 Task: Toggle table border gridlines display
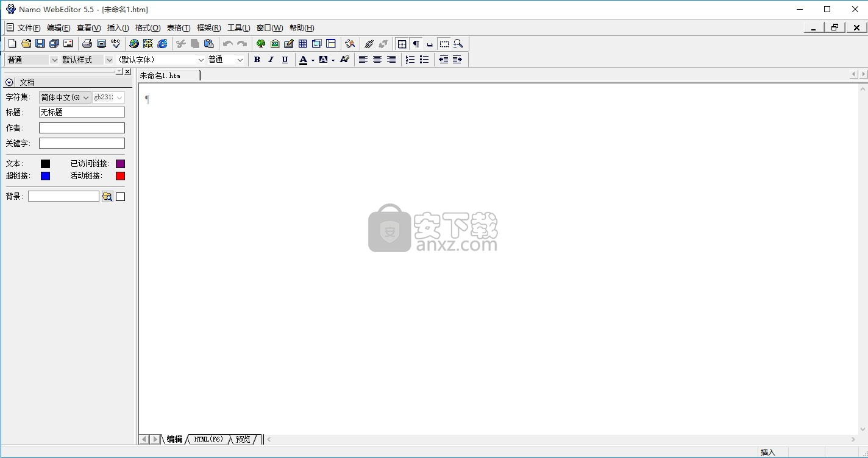coord(402,43)
